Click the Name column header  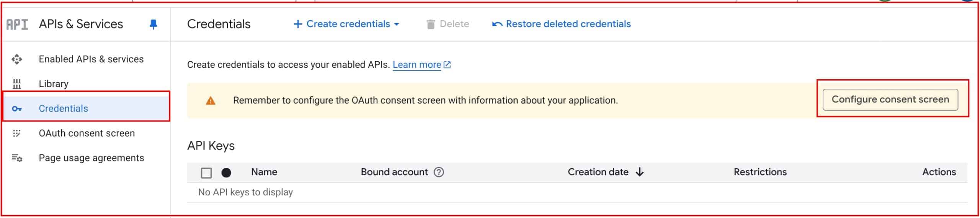264,172
